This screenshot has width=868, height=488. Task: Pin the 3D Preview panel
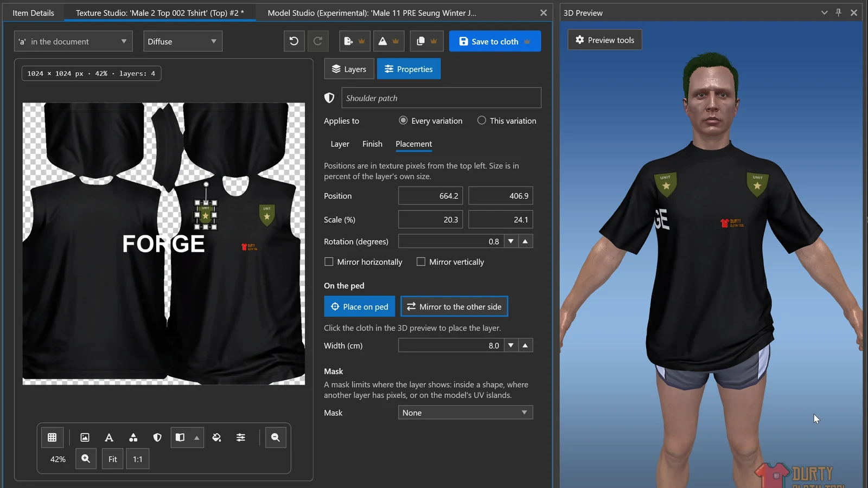coord(838,12)
